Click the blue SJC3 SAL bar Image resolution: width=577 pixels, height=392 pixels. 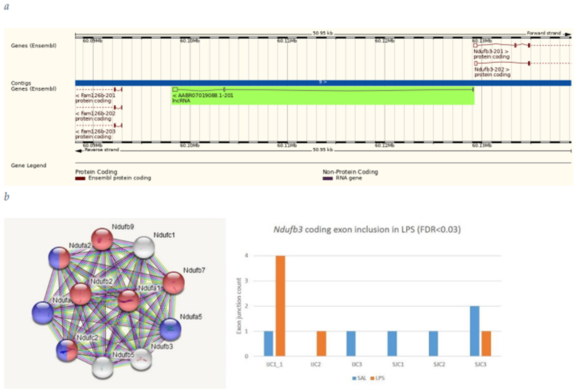click(x=474, y=331)
